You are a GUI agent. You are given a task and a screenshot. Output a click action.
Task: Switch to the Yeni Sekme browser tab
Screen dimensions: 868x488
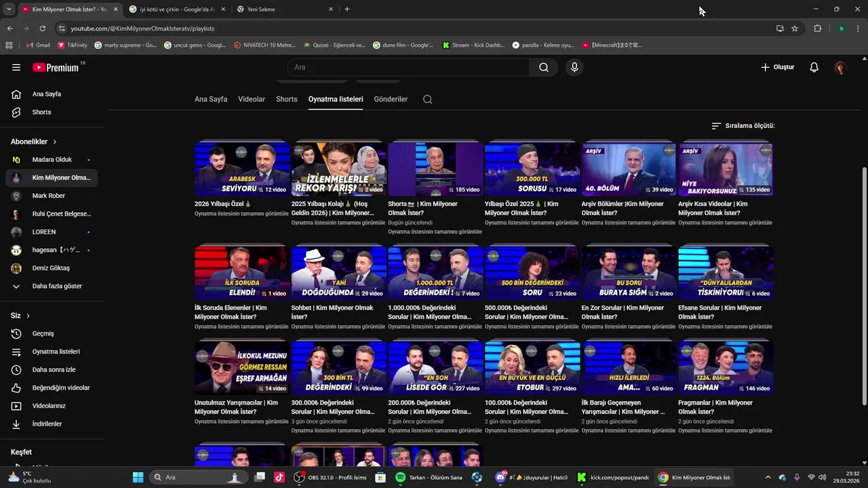285,9
